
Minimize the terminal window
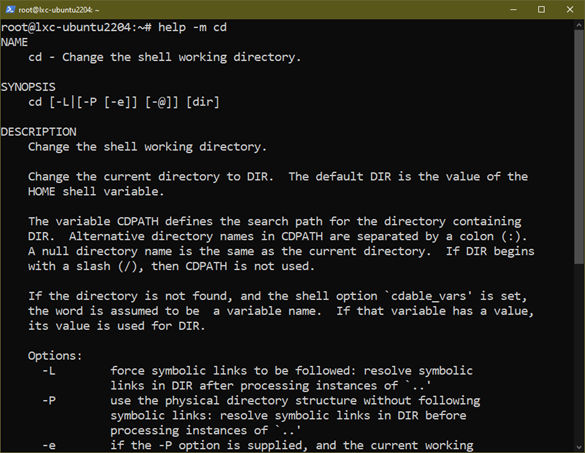[x=513, y=10]
